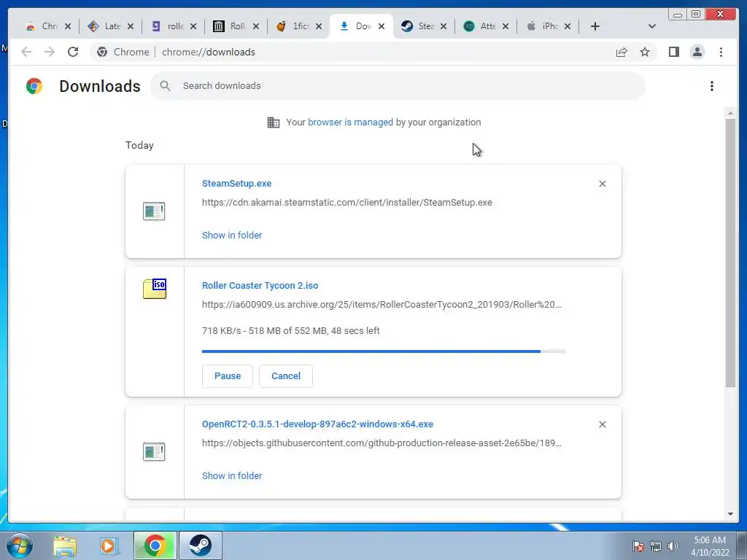Click the Today date heading
The image size is (747, 560).
point(139,145)
